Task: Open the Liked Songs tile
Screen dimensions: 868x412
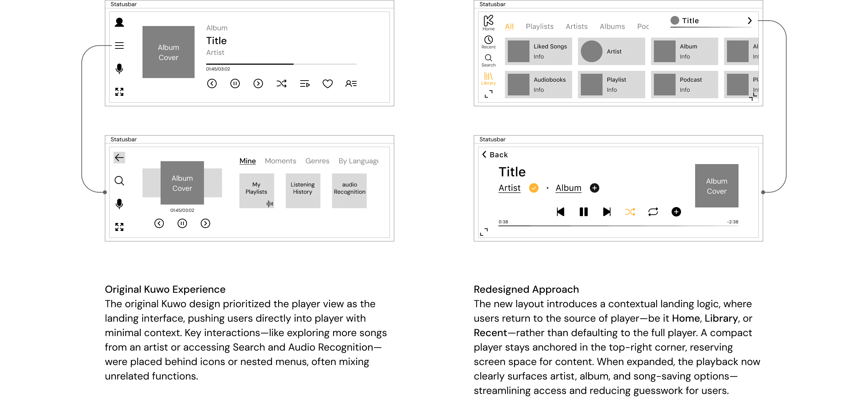Action: (538, 51)
